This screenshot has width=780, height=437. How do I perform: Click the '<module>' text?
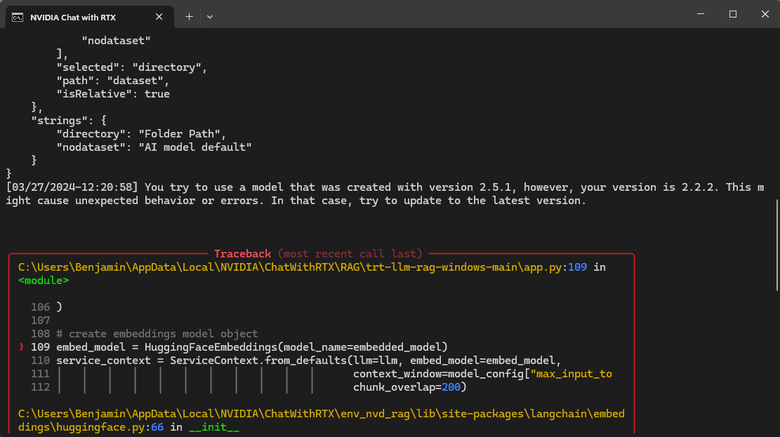coord(43,281)
